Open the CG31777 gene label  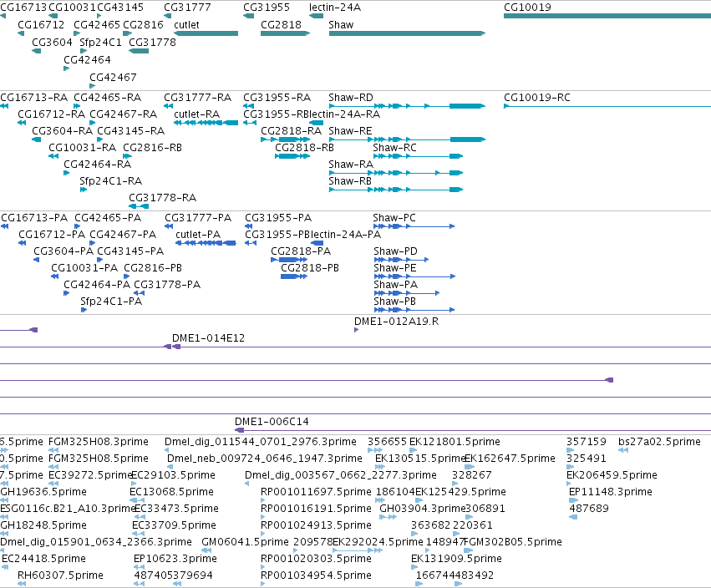pos(187,8)
